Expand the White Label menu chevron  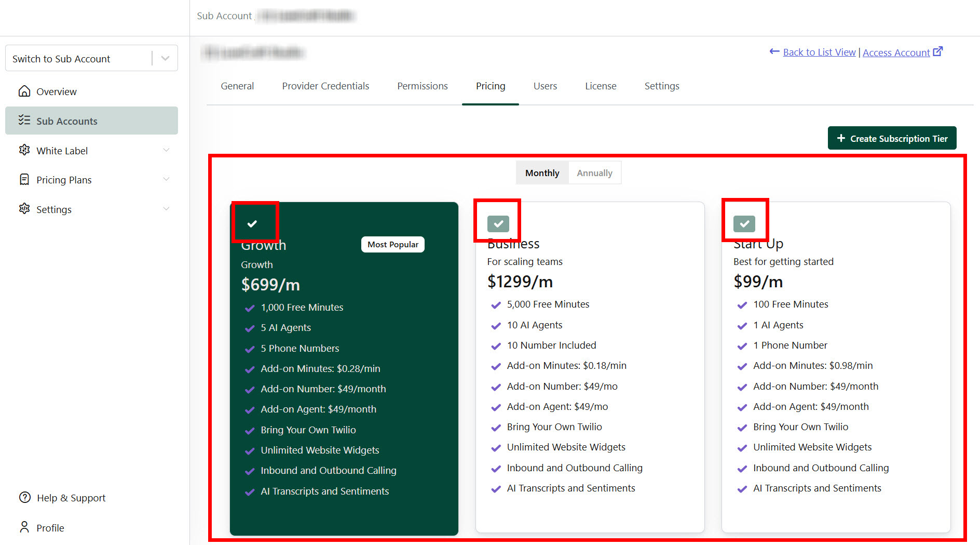pos(166,150)
